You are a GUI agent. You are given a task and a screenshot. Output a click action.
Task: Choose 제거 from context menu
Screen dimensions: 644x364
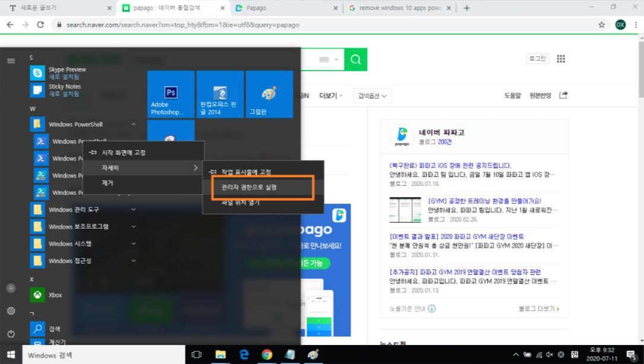tap(144, 183)
